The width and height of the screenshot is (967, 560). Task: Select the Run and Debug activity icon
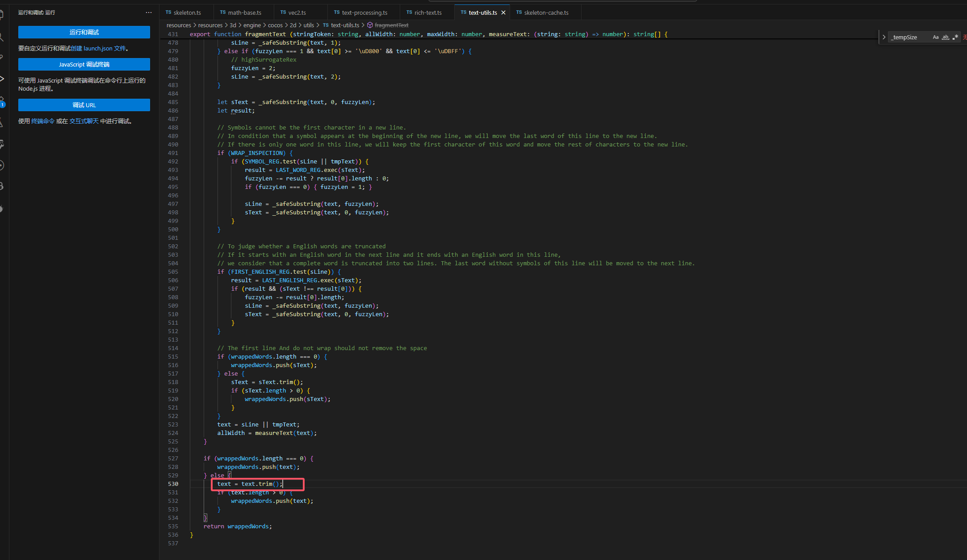[2, 79]
